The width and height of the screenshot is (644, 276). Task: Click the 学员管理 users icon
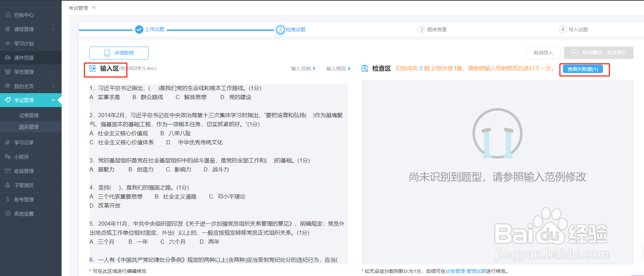click(8, 72)
